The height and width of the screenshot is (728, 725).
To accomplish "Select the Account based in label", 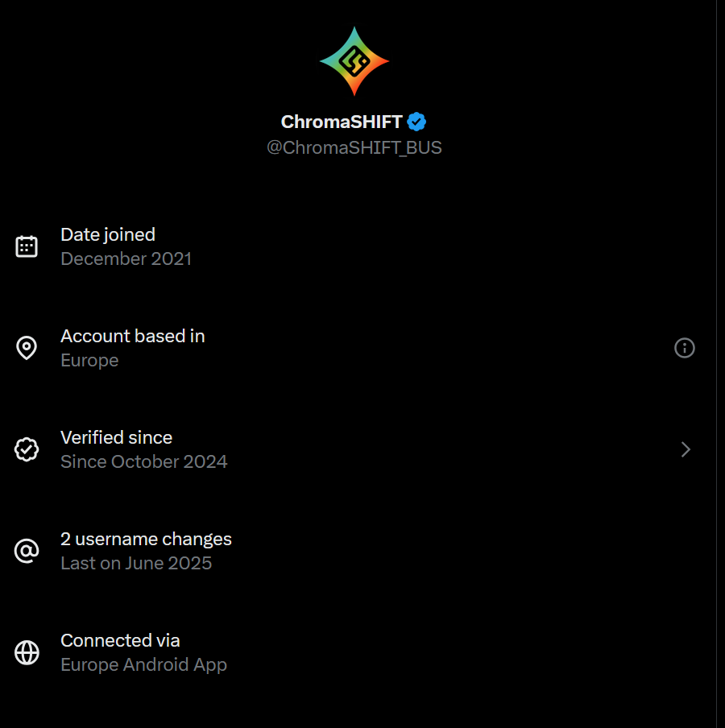I will pos(133,336).
